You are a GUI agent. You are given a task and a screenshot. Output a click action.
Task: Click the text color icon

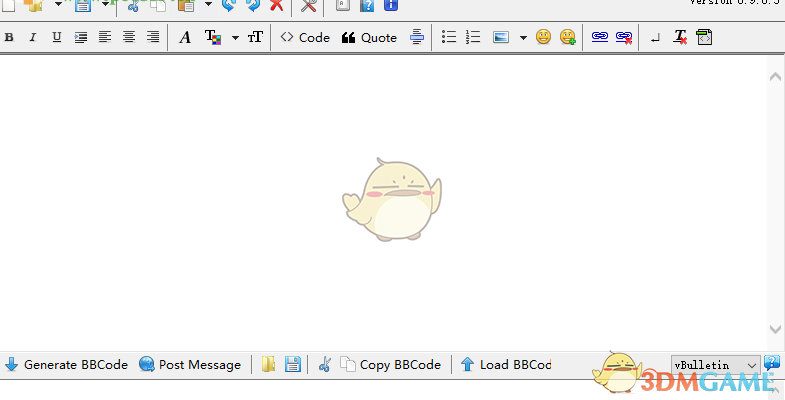coord(213,38)
